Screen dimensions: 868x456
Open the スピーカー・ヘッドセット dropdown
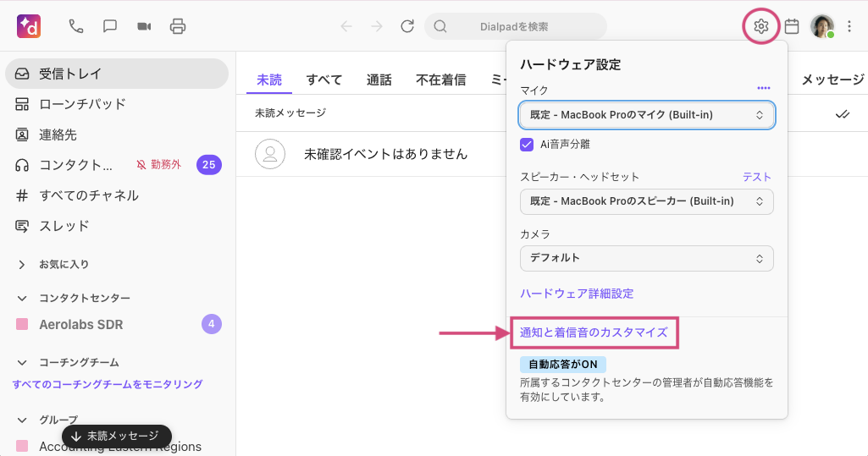[x=646, y=201]
